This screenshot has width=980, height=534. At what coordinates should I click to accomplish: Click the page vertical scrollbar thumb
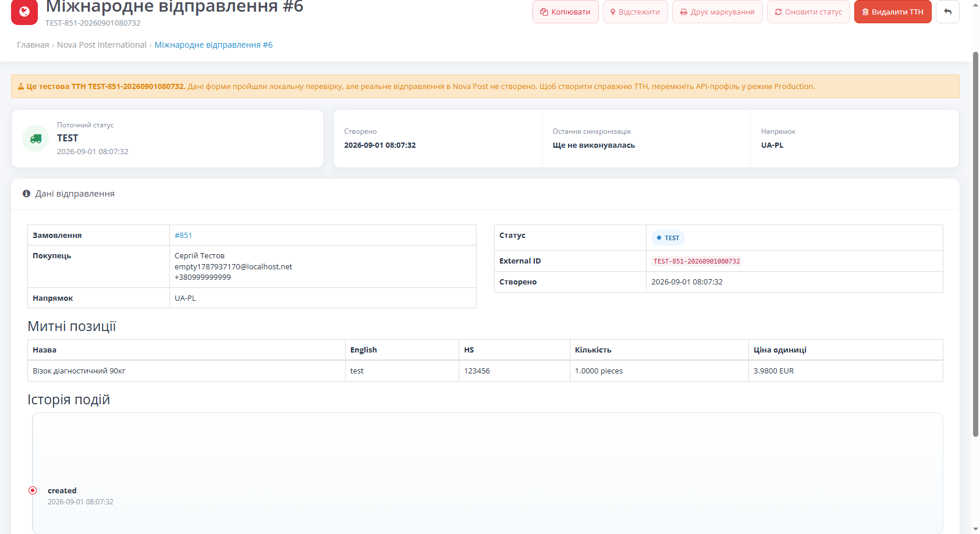(x=976, y=244)
